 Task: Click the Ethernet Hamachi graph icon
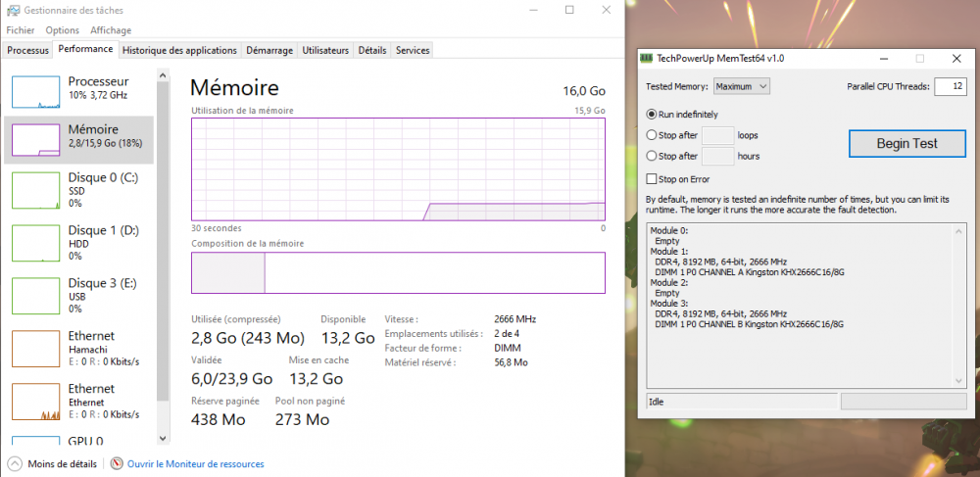click(35, 349)
